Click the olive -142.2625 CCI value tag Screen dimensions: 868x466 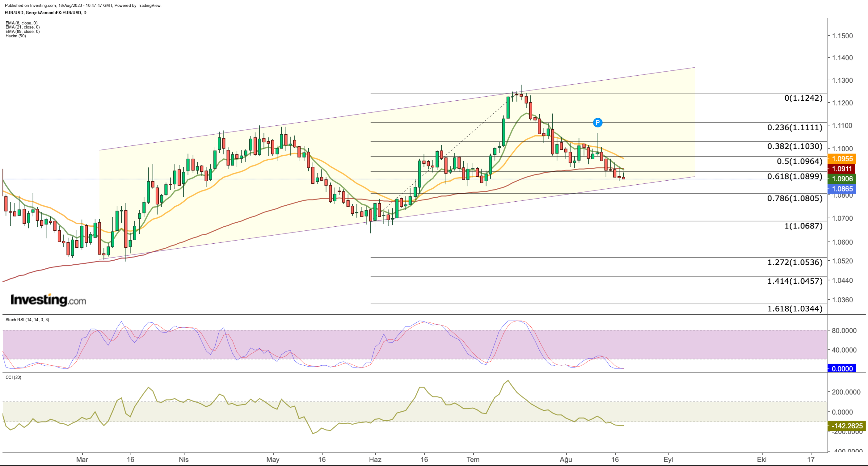click(x=847, y=426)
